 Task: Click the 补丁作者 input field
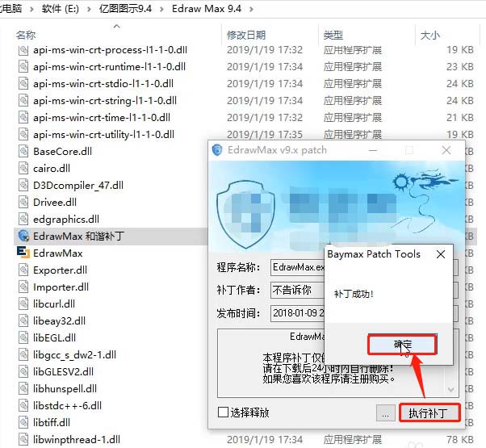tap(298, 291)
